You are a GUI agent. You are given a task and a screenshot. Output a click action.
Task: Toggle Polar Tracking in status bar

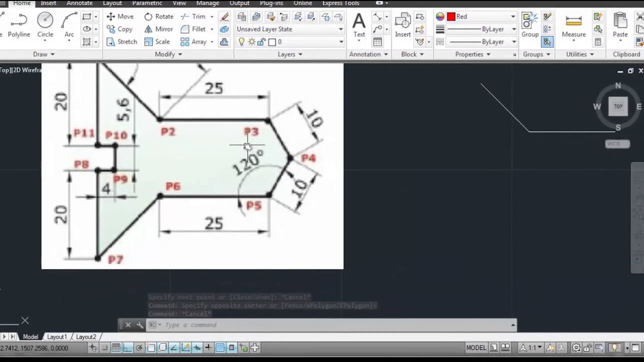coord(139,347)
